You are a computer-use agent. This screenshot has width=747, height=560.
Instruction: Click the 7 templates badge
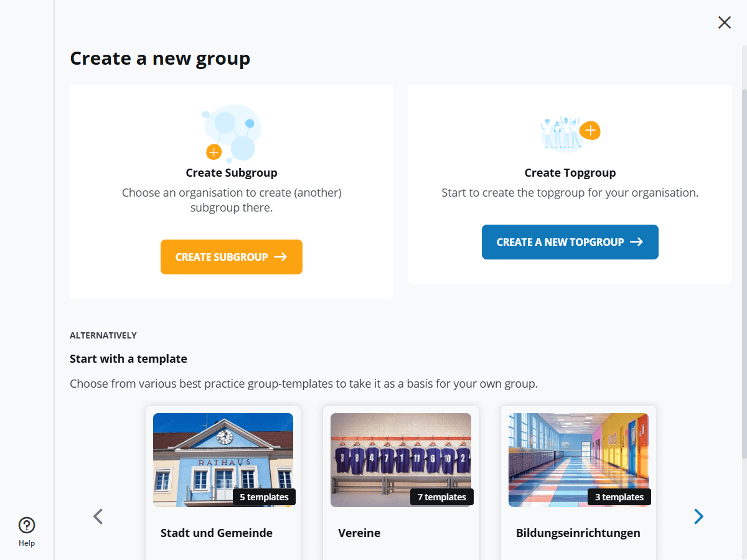pos(441,497)
